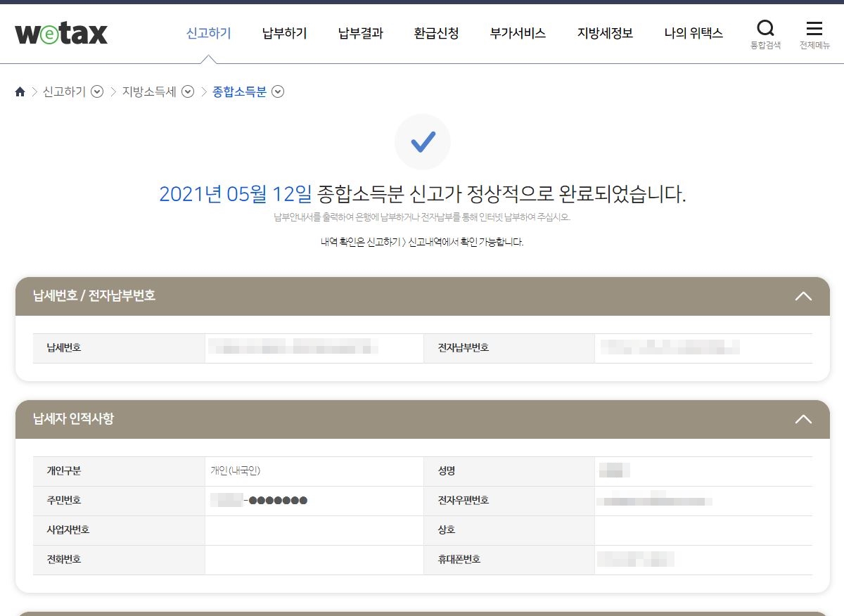Click the 전자납부번호 row label
The height and width of the screenshot is (616, 844).
pos(463,347)
